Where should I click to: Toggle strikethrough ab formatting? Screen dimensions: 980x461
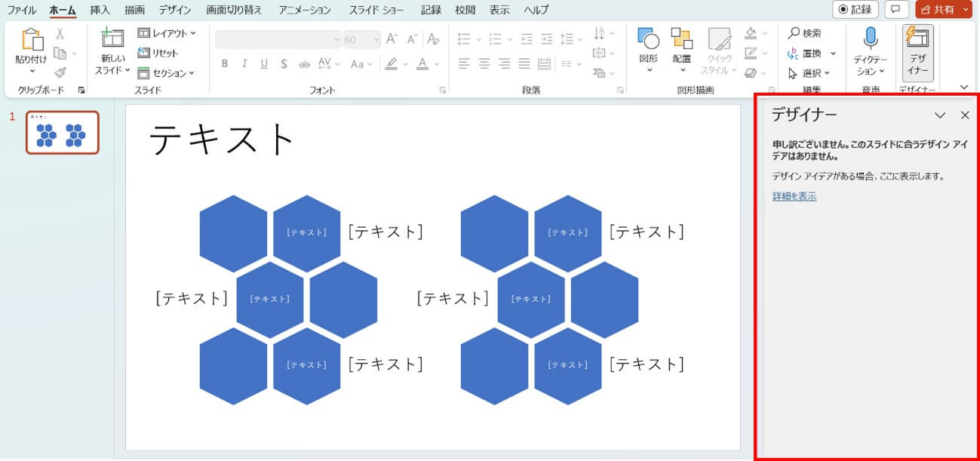click(304, 64)
